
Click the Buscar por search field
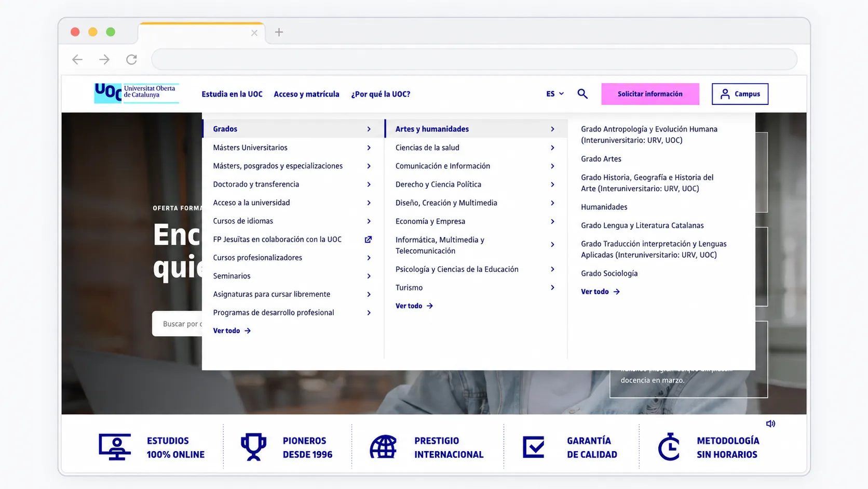tap(177, 324)
